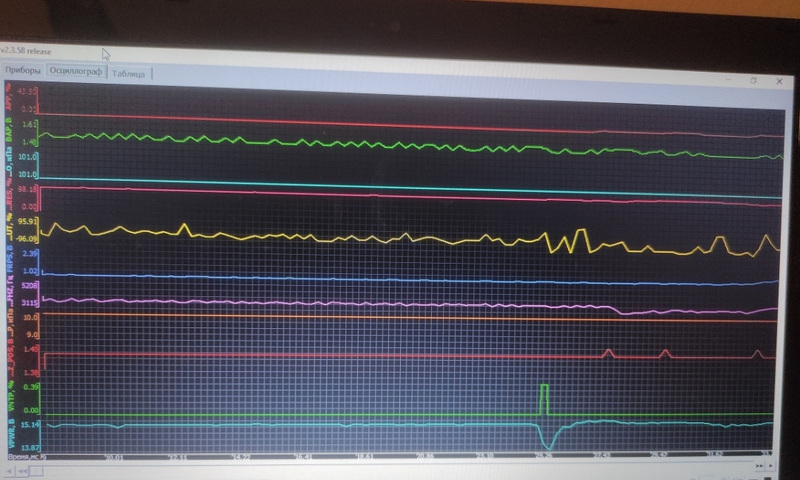Screen dimensions: 800x480
Task: Select the green VNTP,% axis label
Action: (8, 398)
